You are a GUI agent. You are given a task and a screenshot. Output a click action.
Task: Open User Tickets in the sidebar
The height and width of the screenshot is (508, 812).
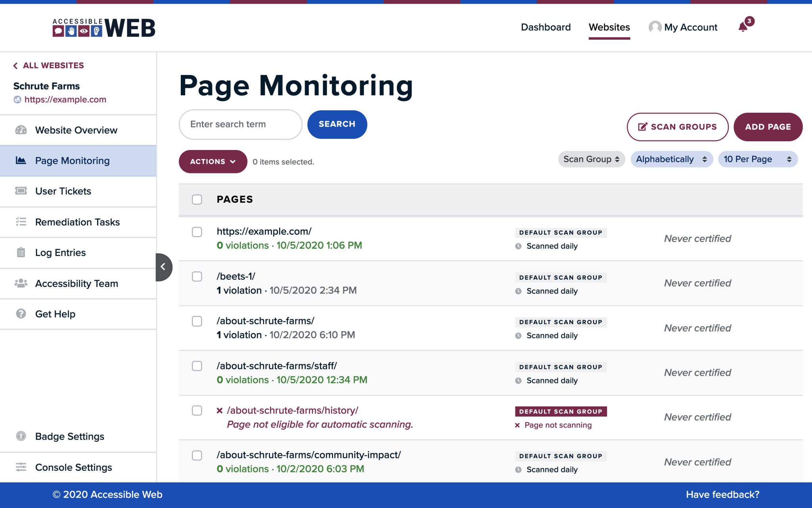tap(78, 191)
